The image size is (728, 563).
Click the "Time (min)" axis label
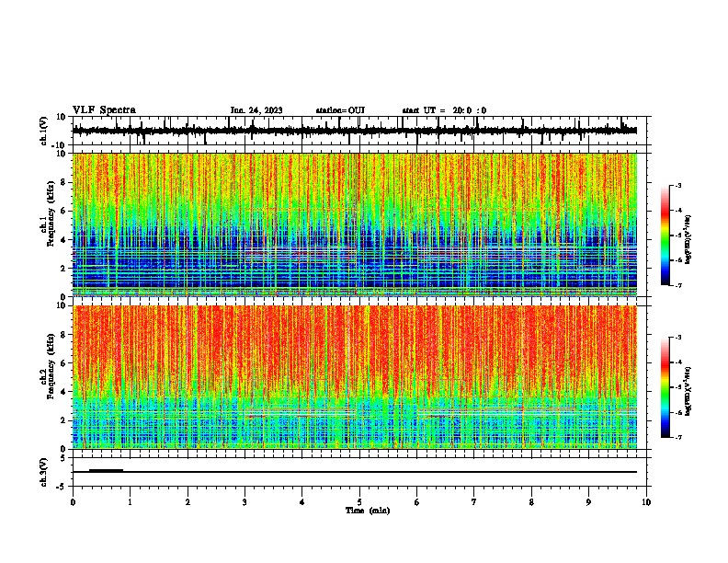coord(368,511)
